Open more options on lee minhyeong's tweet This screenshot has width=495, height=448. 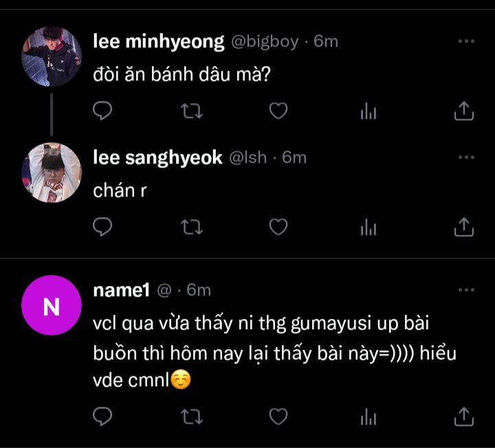click(x=466, y=41)
